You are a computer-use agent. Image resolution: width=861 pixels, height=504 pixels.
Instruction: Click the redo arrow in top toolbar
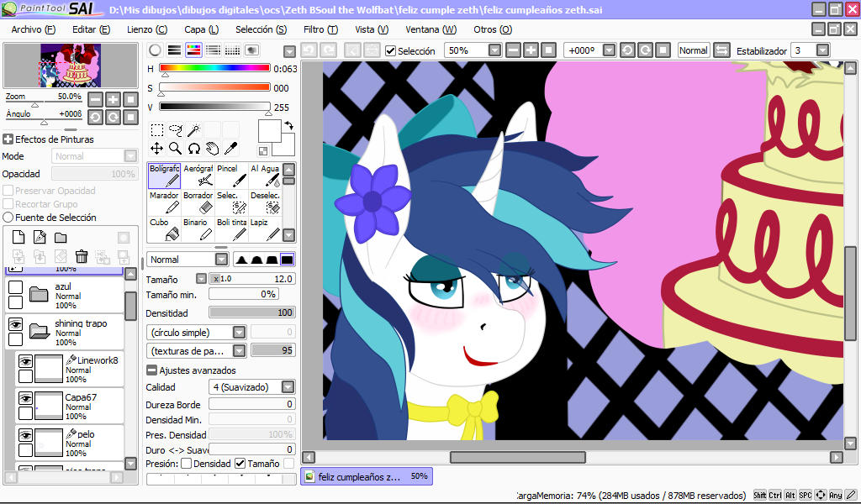(329, 50)
